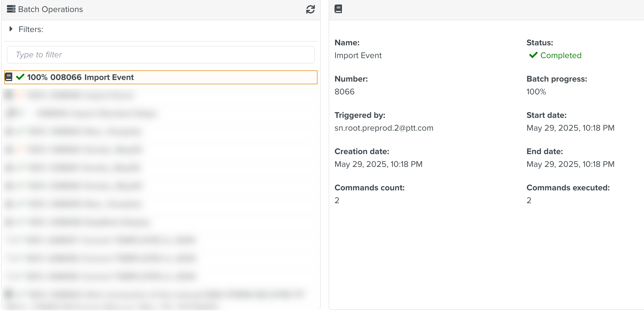Expand the Filters disclosure triangle
Screen dimensions: 644x313
11,29
